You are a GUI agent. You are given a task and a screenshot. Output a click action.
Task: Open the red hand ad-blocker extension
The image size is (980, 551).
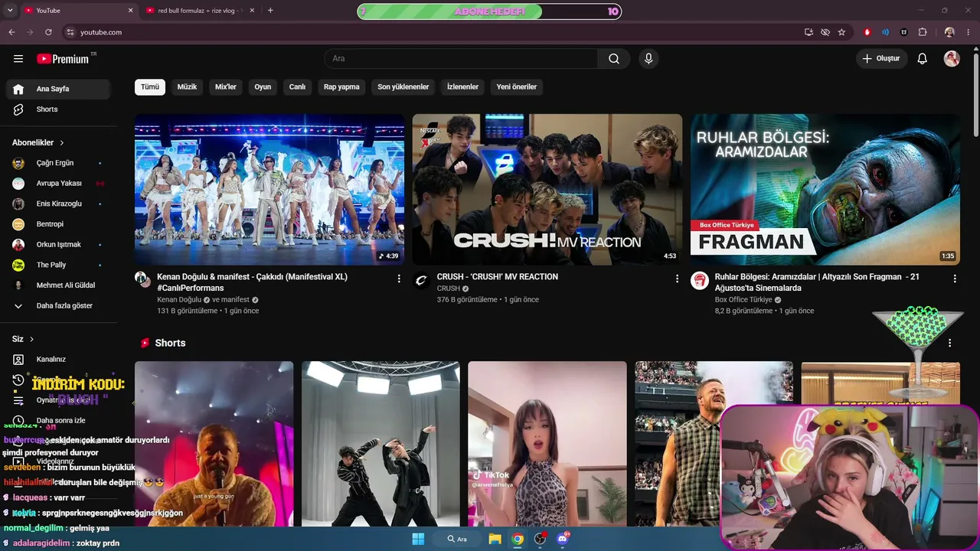pos(867,32)
